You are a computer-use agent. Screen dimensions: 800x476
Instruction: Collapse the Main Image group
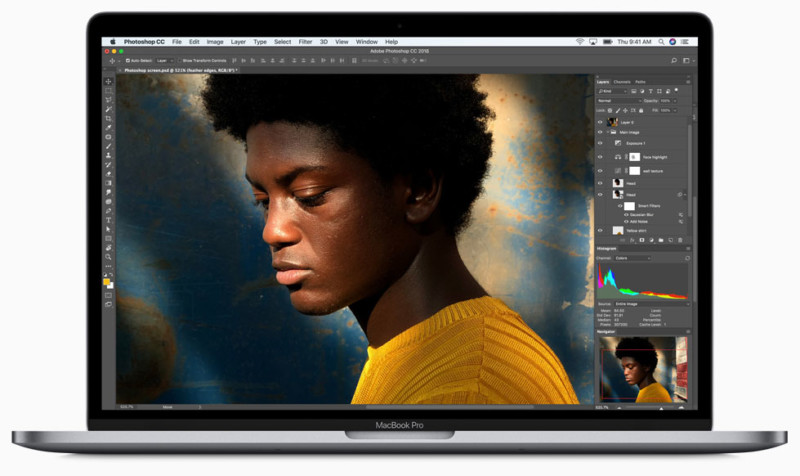pyautogui.click(x=608, y=133)
